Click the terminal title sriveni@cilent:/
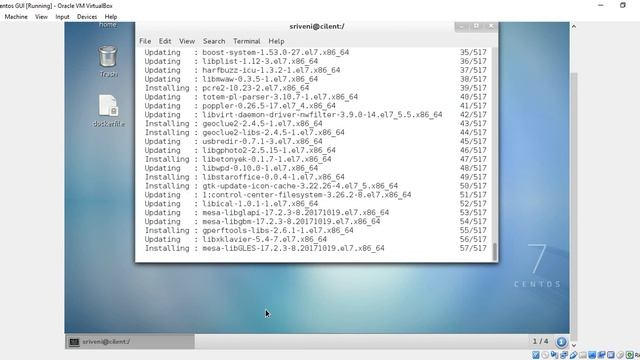 [317, 27]
